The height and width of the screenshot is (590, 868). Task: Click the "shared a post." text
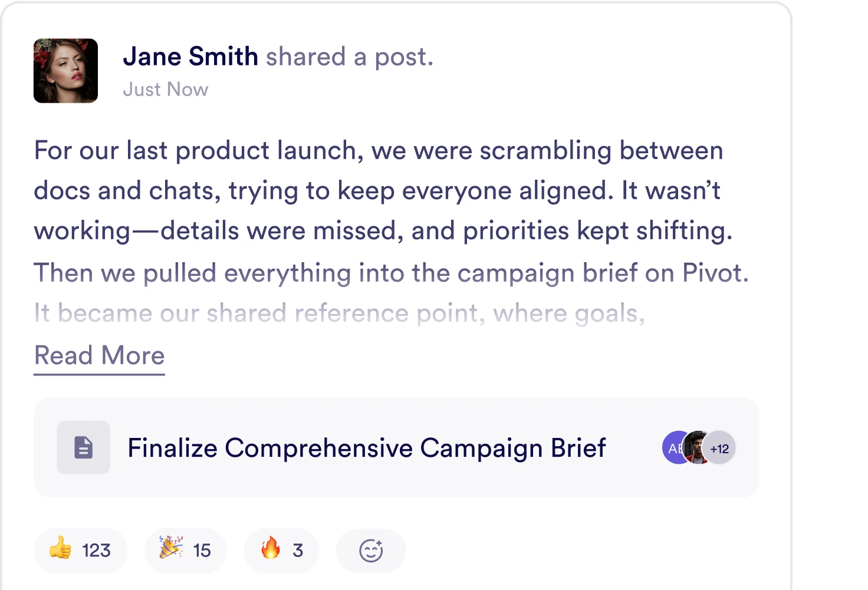[x=349, y=57]
